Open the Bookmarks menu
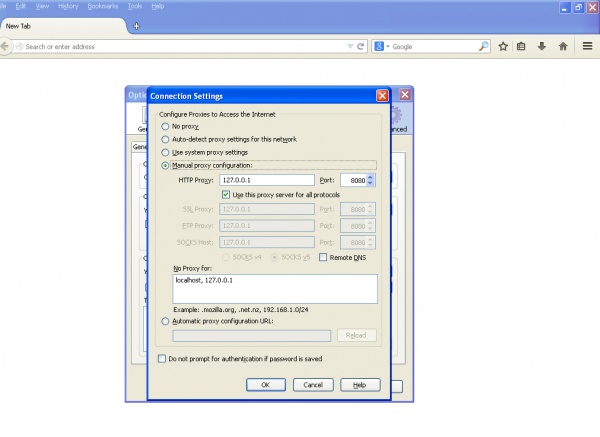The width and height of the screenshot is (600, 437). pyautogui.click(x=103, y=6)
